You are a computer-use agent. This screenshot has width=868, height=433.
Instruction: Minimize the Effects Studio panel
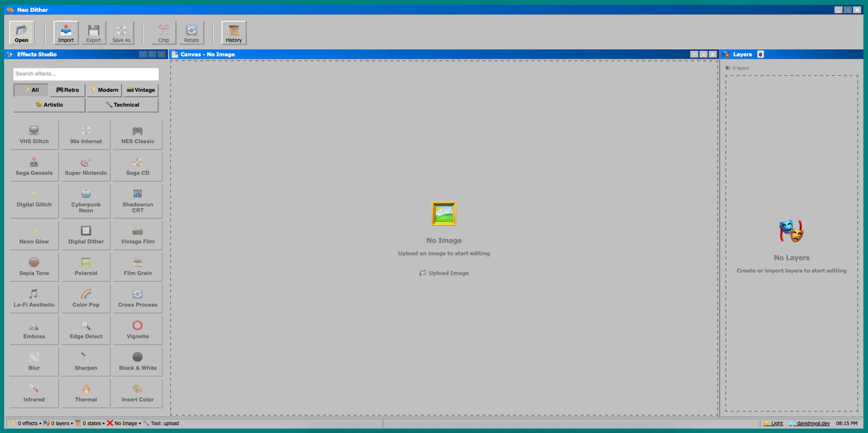click(143, 54)
